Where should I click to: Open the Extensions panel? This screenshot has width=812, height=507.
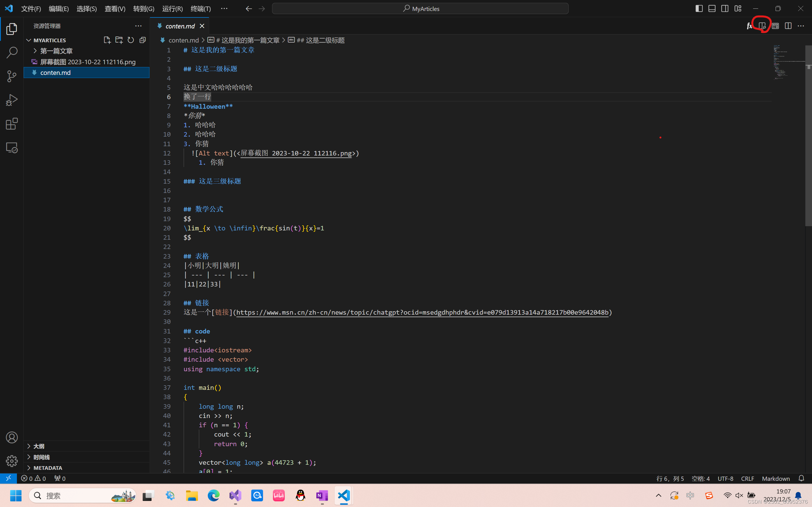coord(12,124)
